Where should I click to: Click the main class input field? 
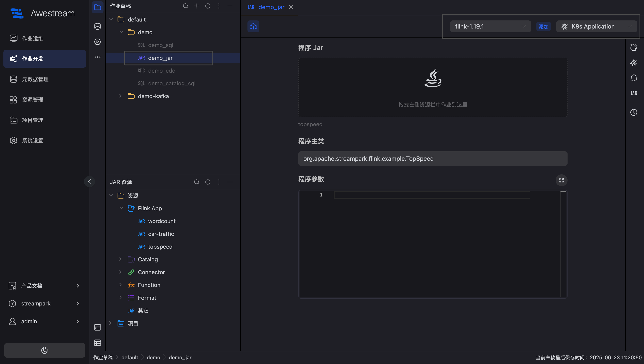[432, 159]
